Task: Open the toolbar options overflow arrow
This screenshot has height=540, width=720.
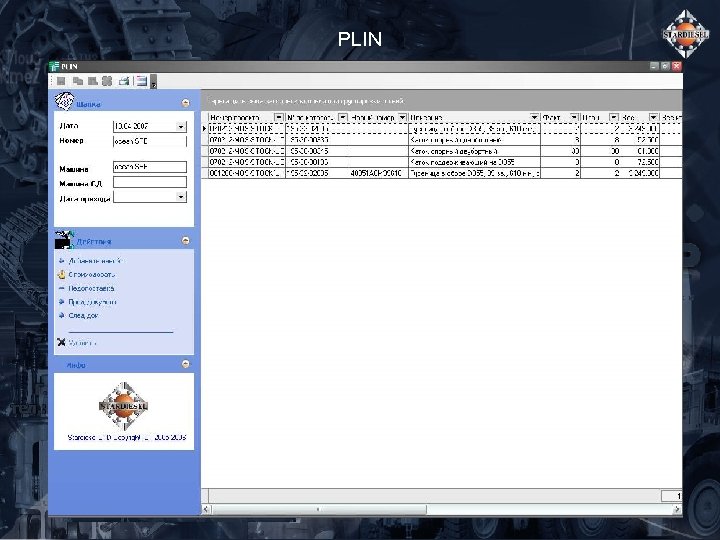Action: (x=153, y=82)
